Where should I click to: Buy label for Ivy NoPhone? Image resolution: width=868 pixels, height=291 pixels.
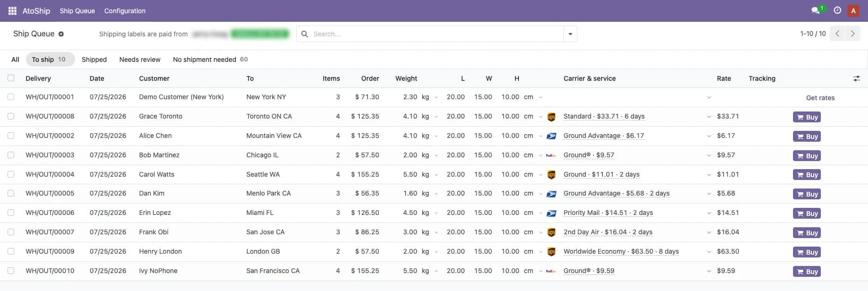point(807,272)
